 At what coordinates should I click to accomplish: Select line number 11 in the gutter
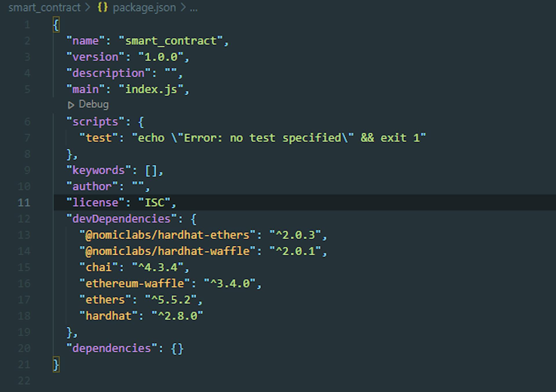pos(24,203)
